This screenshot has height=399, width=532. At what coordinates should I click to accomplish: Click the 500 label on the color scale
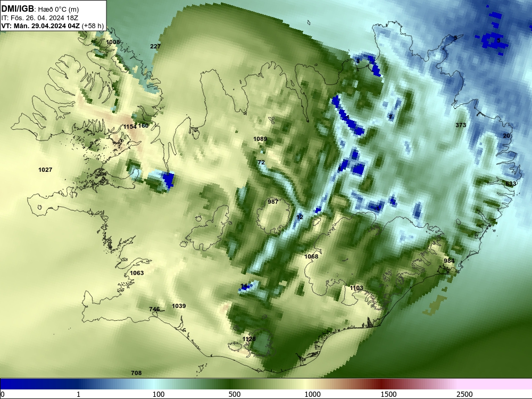(235, 394)
